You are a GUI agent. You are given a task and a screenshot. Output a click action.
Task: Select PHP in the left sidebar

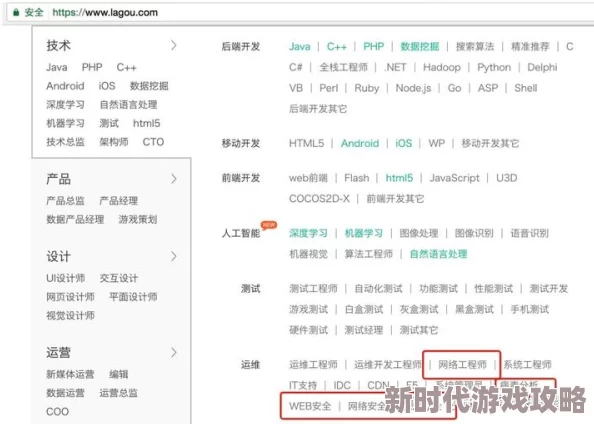click(92, 67)
